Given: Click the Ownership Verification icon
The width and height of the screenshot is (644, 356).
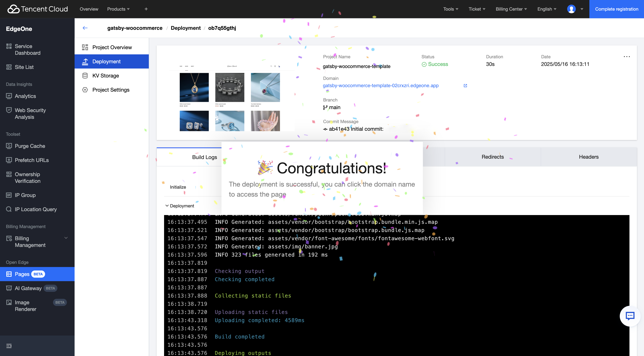Looking at the screenshot, I should pos(9,174).
